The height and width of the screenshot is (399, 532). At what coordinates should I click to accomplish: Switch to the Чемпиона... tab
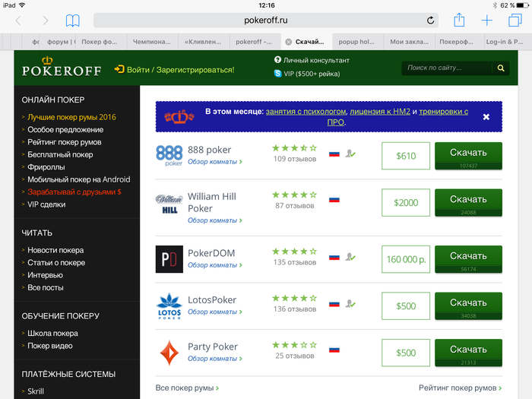[152, 42]
